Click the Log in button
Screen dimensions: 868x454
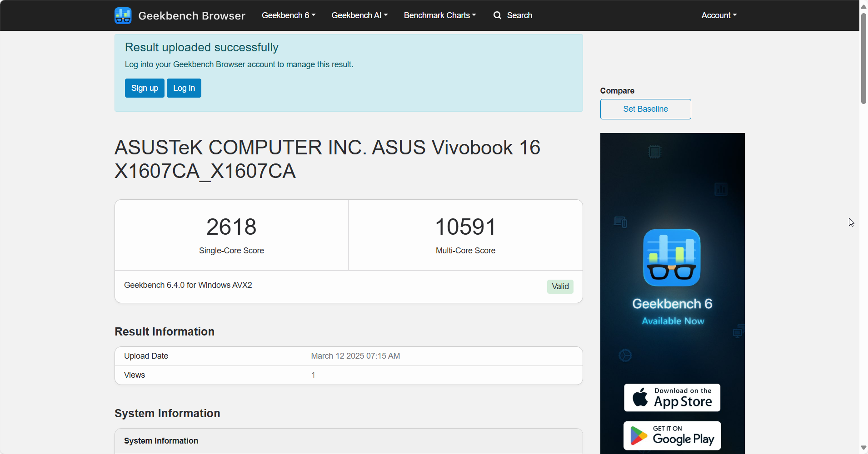point(184,88)
